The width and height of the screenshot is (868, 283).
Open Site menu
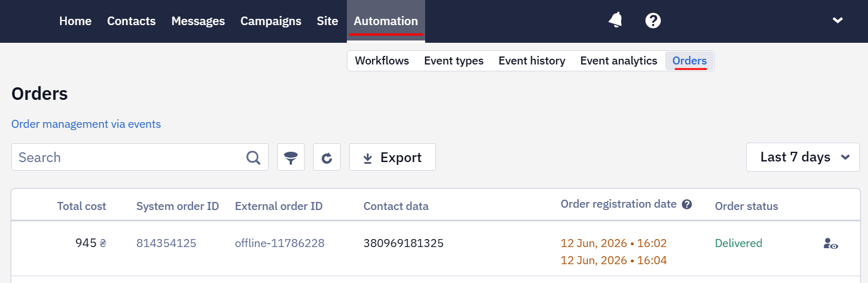[327, 21]
